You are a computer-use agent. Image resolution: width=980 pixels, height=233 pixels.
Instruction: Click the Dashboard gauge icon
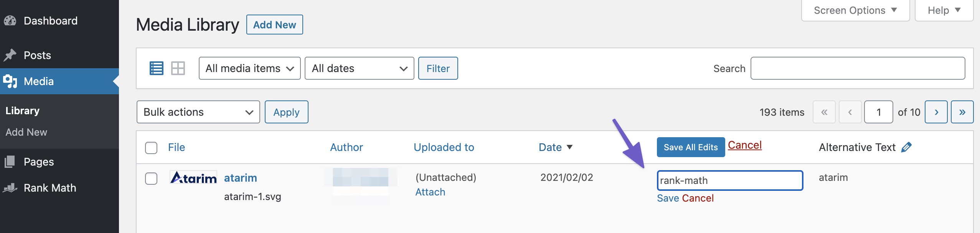(10, 21)
